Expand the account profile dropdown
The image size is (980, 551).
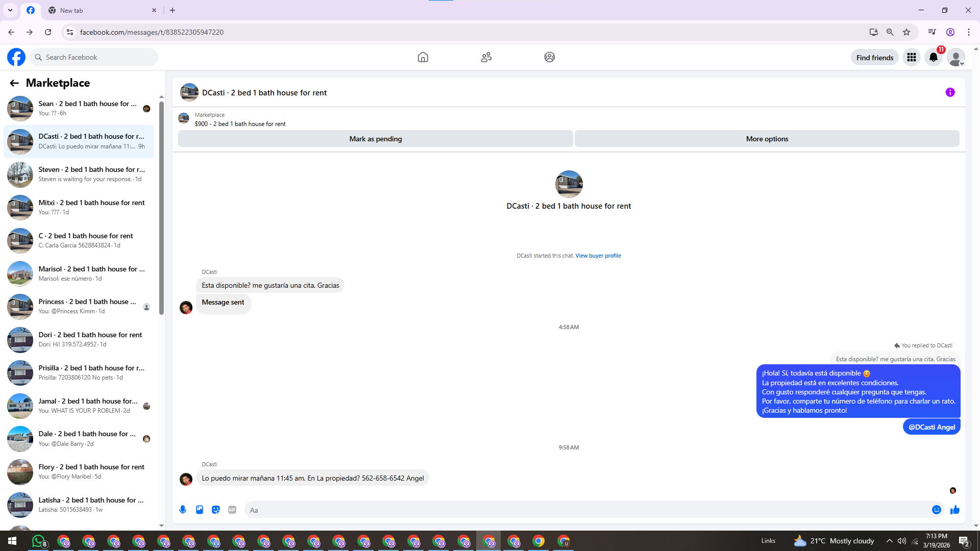click(956, 57)
